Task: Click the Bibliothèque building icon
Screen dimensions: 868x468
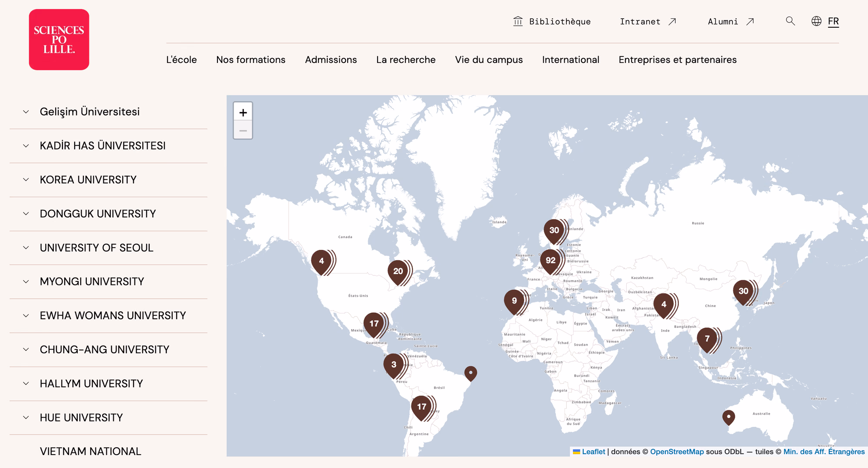Action: [518, 21]
